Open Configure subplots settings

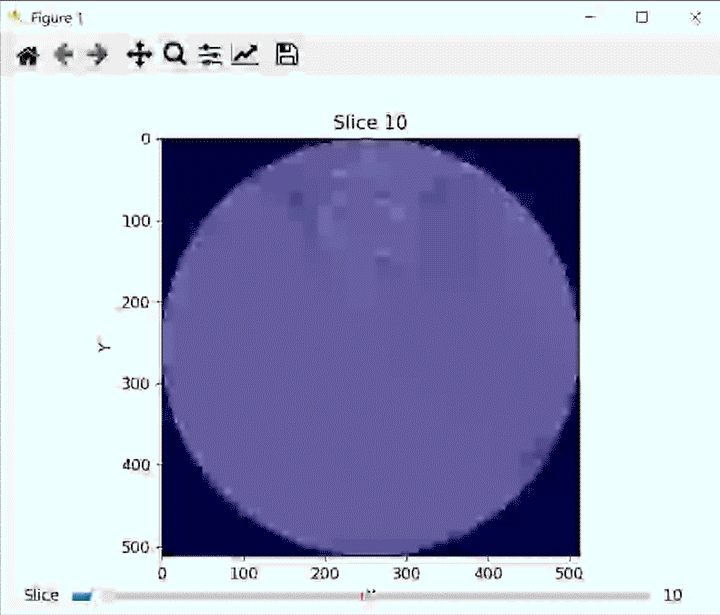coord(210,55)
